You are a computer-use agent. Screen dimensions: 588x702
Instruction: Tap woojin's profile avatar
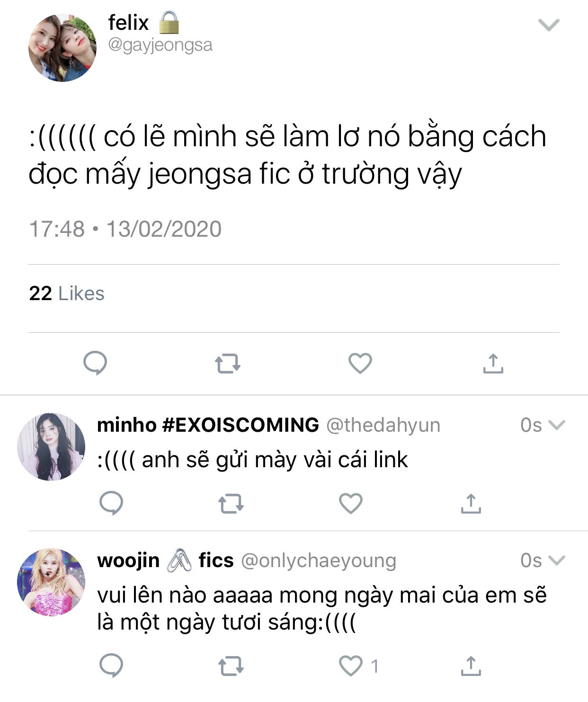coord(51,582)
